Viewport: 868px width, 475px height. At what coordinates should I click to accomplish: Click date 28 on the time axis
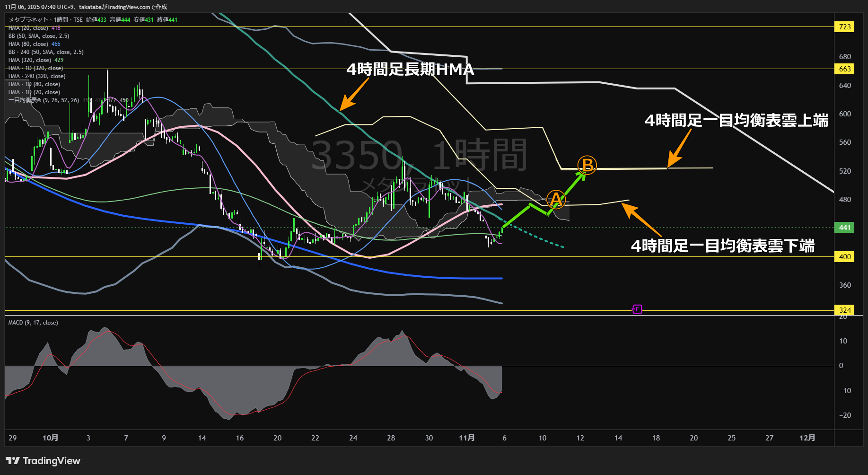[x=391, y=438]
